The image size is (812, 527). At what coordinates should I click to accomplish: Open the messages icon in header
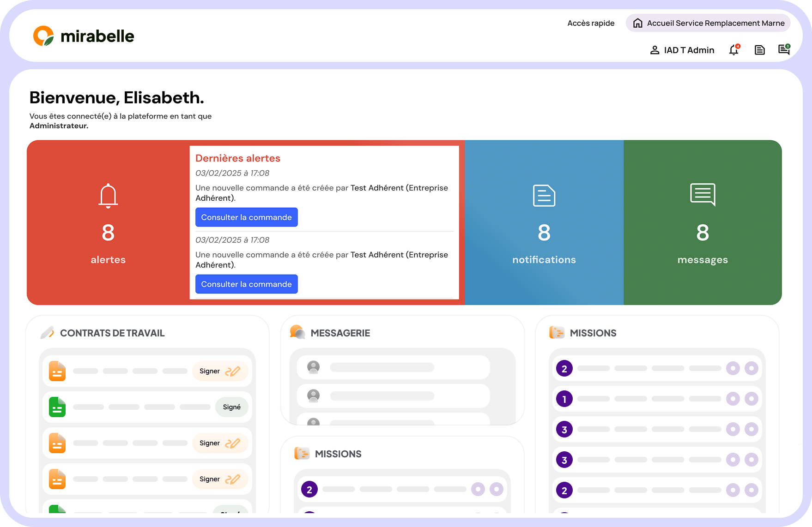784,50
